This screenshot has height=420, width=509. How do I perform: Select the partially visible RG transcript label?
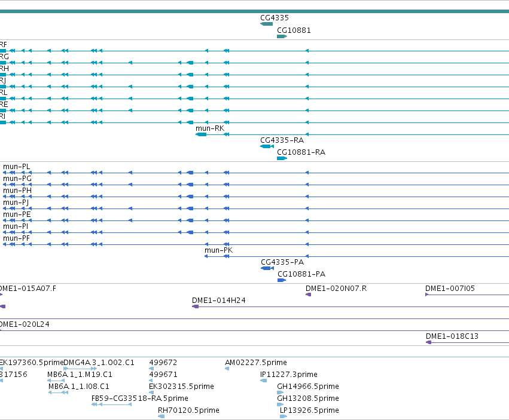coord(4,57)
